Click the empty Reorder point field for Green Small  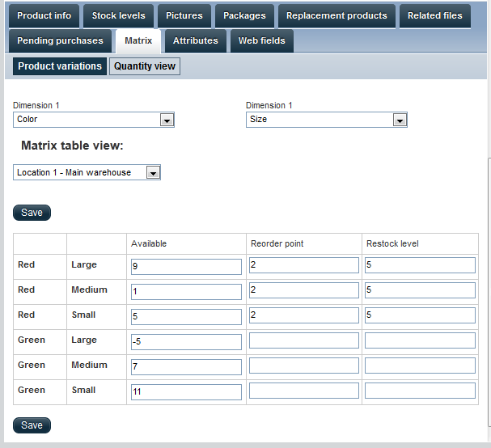point(304,391)
